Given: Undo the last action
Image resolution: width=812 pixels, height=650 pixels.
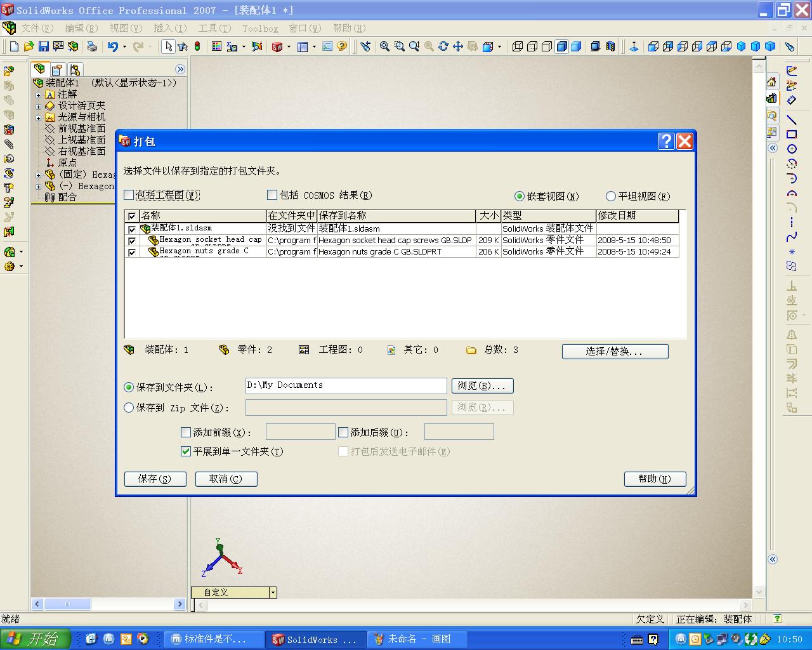Looking at the screenshot, I should pyautogui.click(x=113, y=46).
